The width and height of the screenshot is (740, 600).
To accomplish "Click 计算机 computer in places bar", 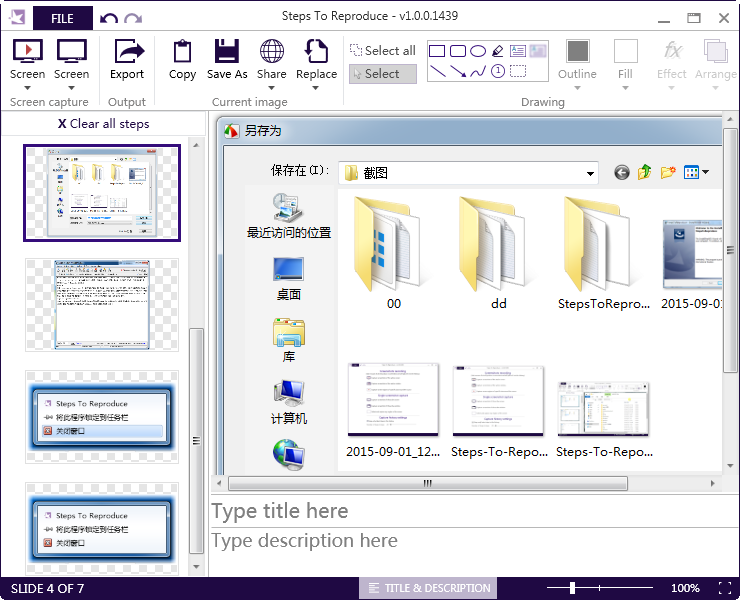I will tap(289, 402).
